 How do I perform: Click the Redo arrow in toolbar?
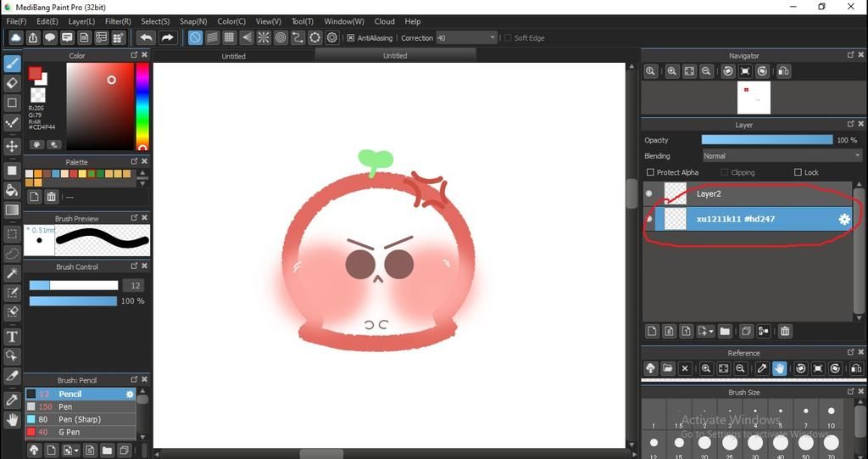tap(167, 37)
